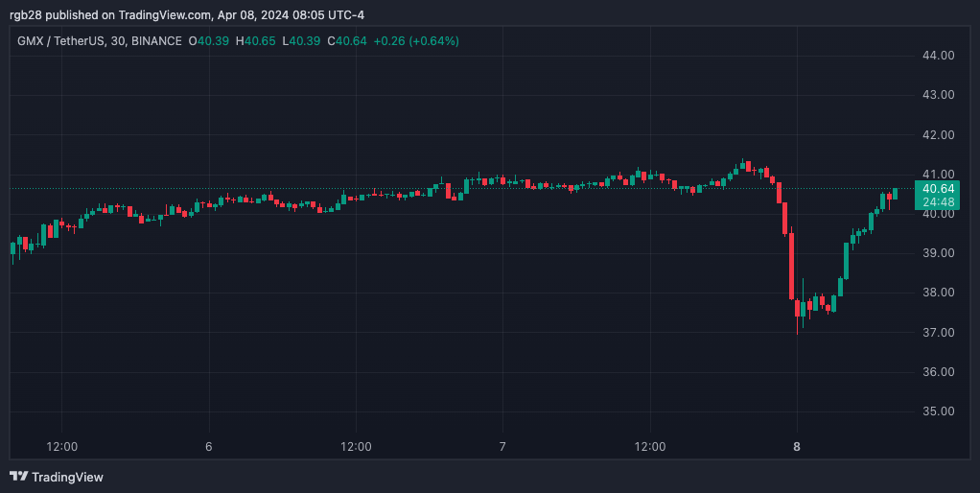The width and height of the screenshot is (980, 493).
Task: Click the 44.00 price axis label
Action: click(x=937, y=56)
